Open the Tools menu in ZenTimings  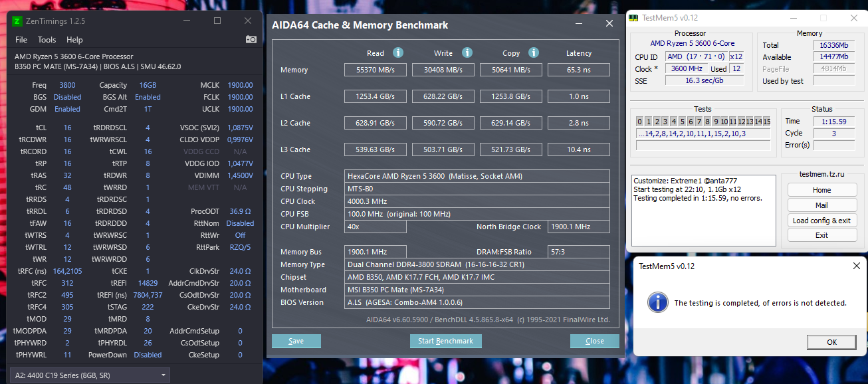[x=47, y=40]
